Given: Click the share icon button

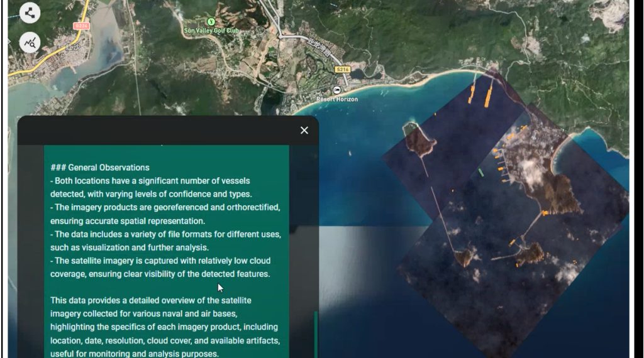Looking at the screenshot, I should click(30, 13).
